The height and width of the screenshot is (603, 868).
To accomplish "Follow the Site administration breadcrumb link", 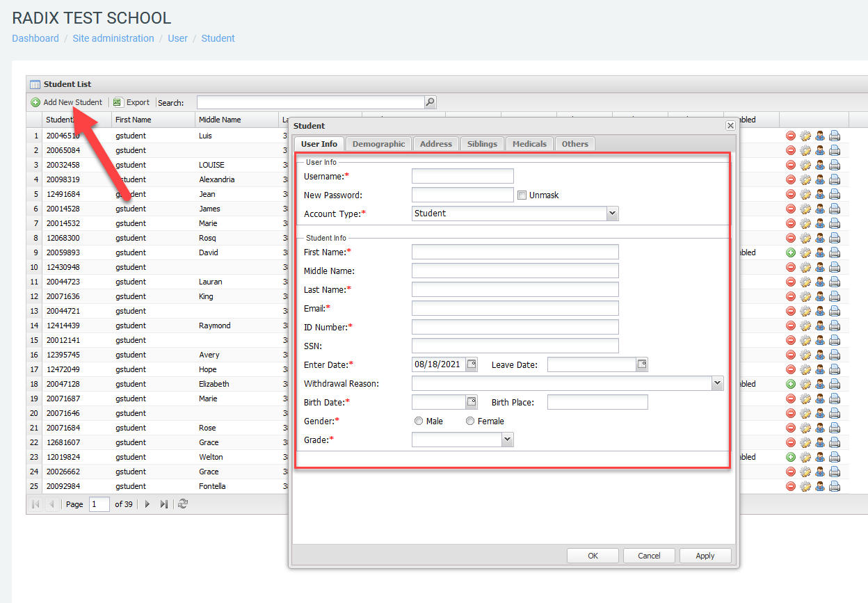I will click(113, 38).
